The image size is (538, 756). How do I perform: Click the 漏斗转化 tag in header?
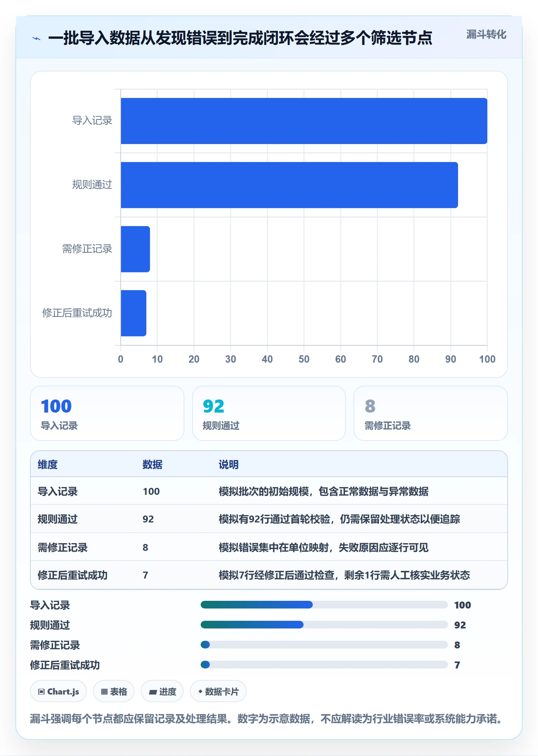(486, 35)
